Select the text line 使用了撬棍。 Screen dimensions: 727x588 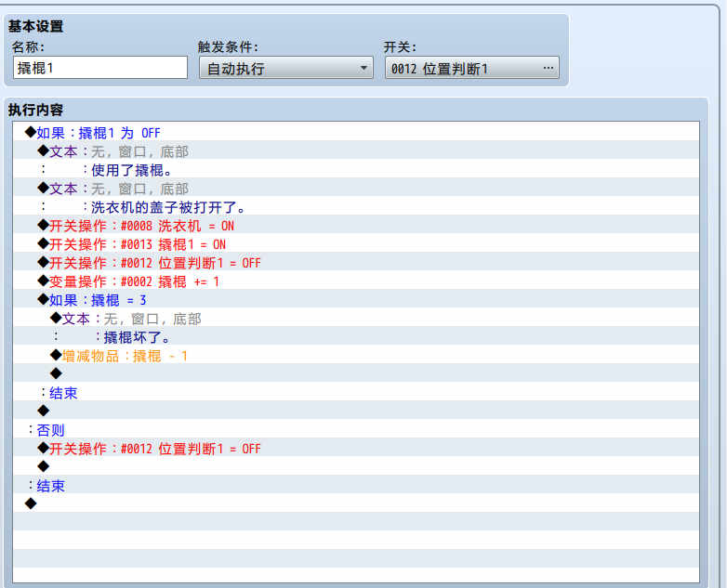[356, 170]
